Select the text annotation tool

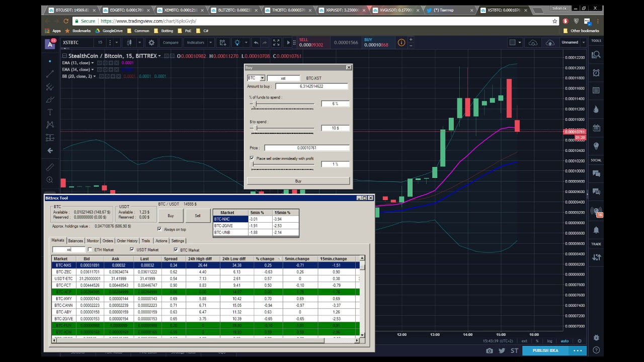[x=50, y=112]
